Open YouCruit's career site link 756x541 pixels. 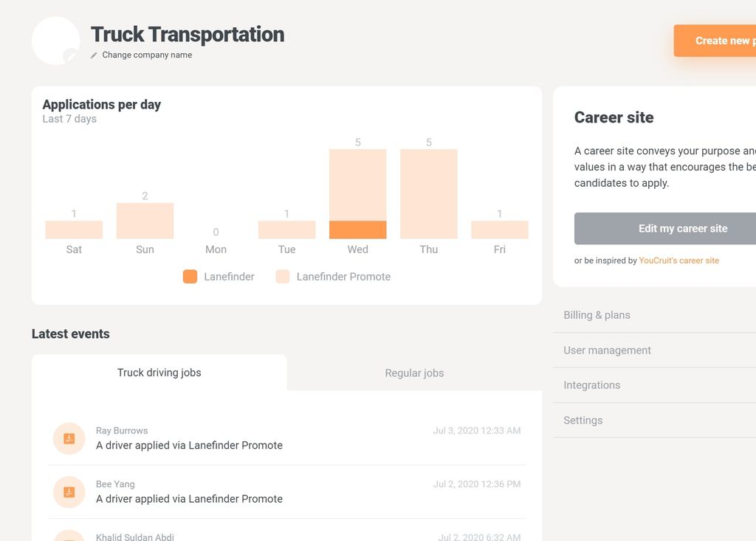(679, 261)
